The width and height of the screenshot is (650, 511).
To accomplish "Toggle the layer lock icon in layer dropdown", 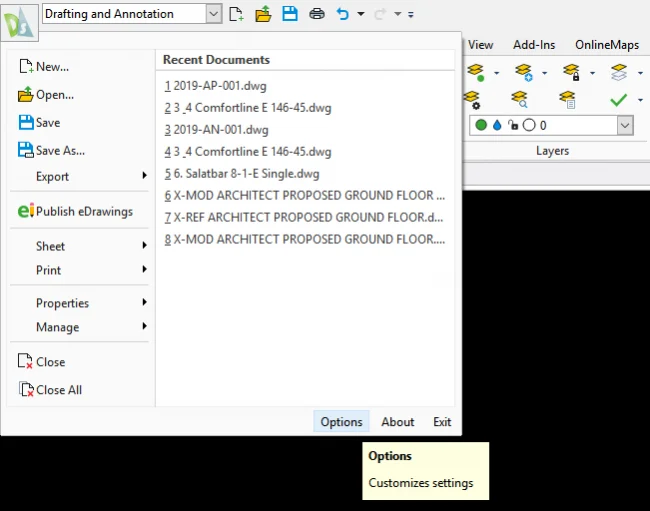I will click(x=513, y=126).
